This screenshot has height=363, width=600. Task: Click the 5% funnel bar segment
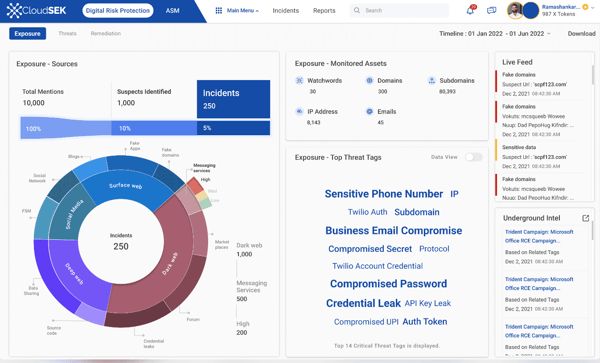[x=233, y=128]
